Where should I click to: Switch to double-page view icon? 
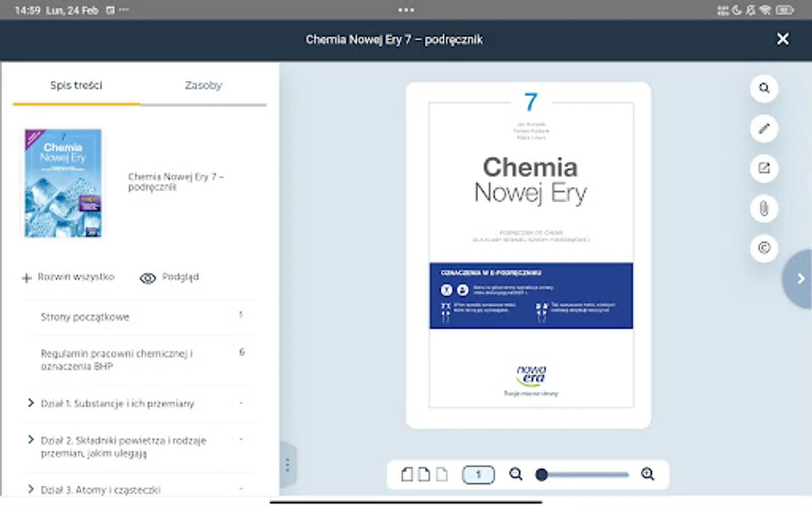407,475
